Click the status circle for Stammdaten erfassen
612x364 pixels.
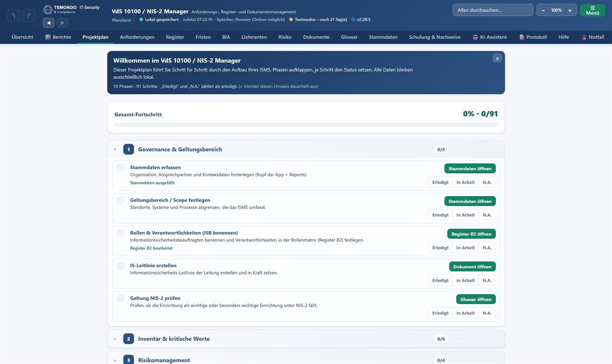point(121,167)
